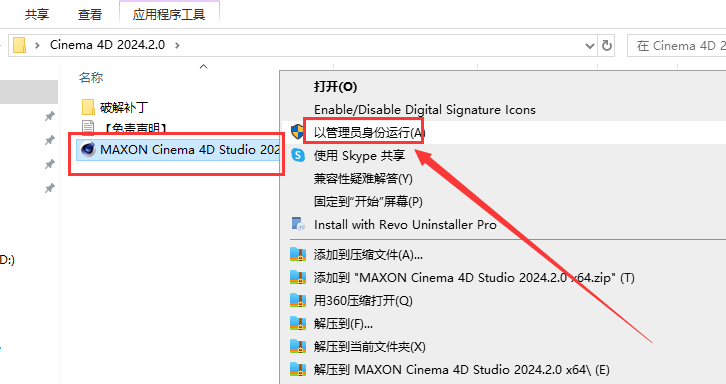The image size is (726, 384).
Task: Choose Enable/Disable Digital Signature Icons
Action: click(425, 110)
